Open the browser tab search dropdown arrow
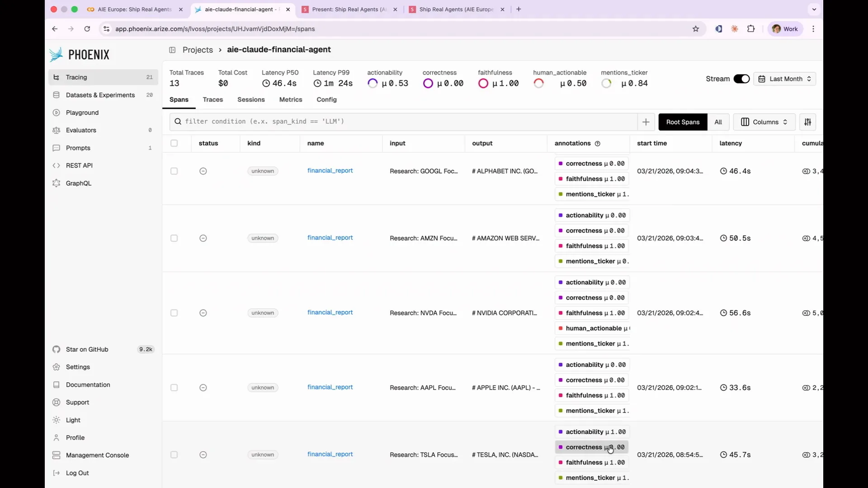This screenshot has width=868, height=488. [x=814, y=9]
